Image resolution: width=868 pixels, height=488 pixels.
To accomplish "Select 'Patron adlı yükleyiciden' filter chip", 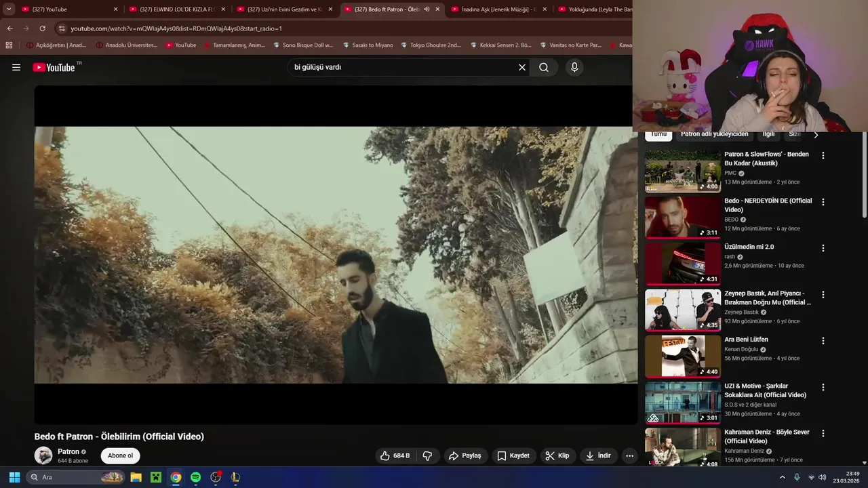I will click(714, 134).
